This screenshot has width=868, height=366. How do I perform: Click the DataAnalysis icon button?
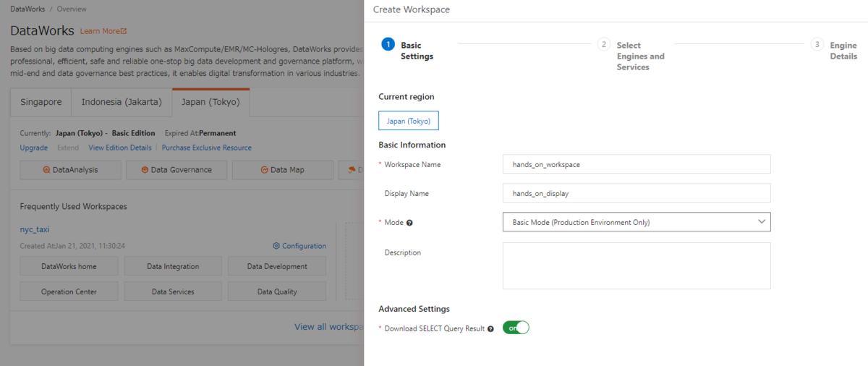[71, 170]
